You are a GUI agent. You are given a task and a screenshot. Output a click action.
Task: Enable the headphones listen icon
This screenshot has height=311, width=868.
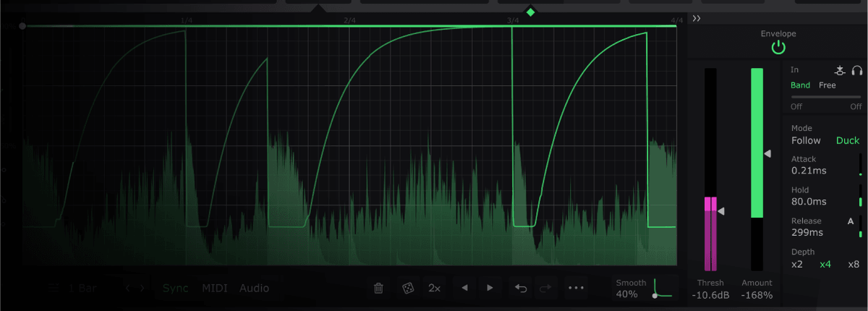857,70
